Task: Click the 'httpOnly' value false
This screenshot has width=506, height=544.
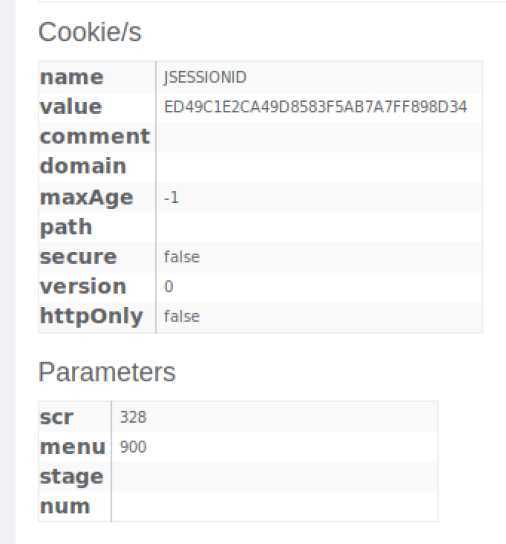Action: (x=182, y=317)
